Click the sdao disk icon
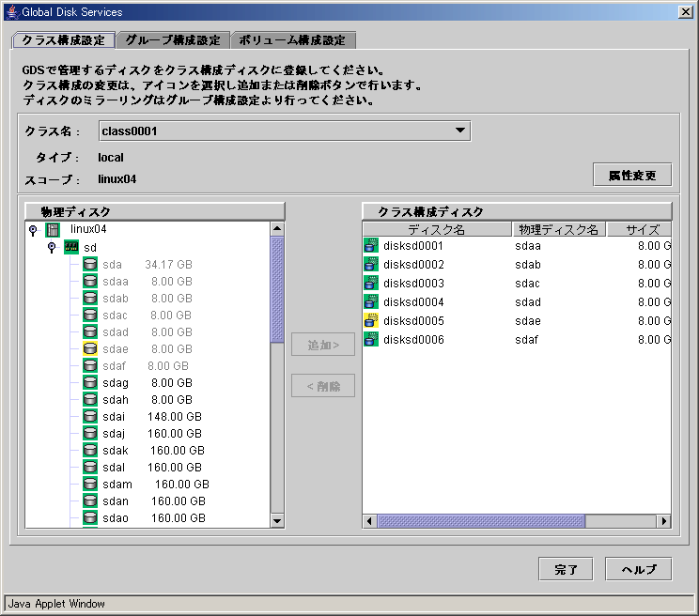Screen dimensions: 699x616 90,518
